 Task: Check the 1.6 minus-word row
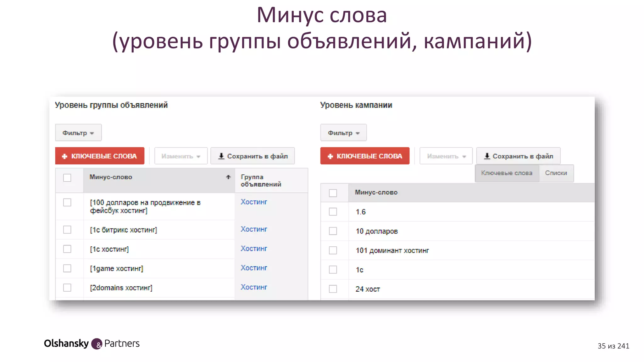click(333, 212)
